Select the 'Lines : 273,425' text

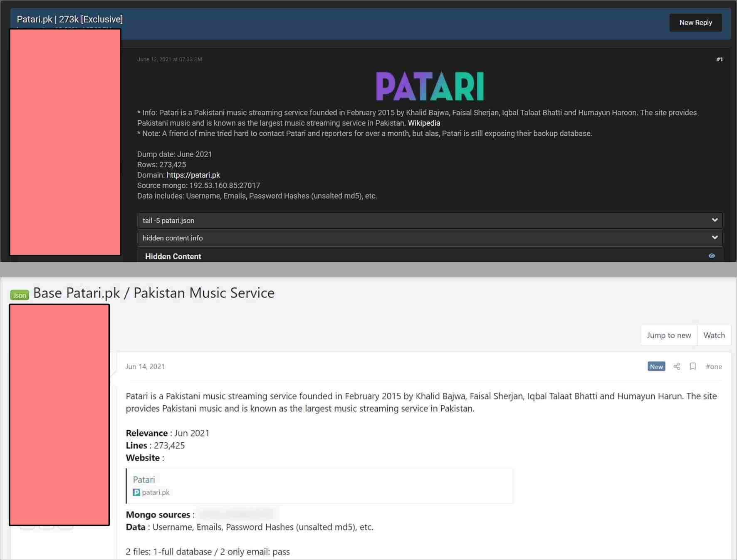coord(155,446)
